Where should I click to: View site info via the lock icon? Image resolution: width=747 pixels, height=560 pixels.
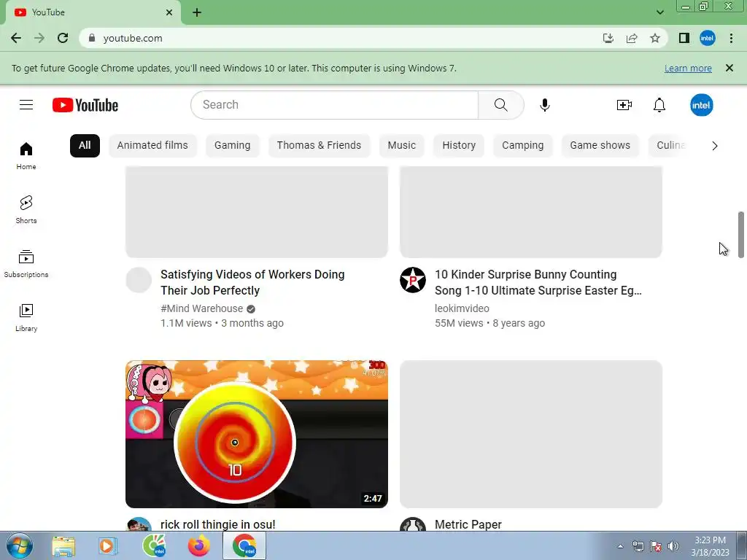[x=92, y=38]
